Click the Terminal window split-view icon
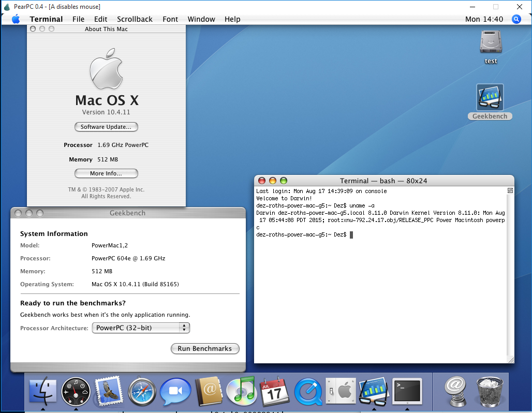Image resolution: width=532 pixels, height=413 pixels. tap(510, 191)
